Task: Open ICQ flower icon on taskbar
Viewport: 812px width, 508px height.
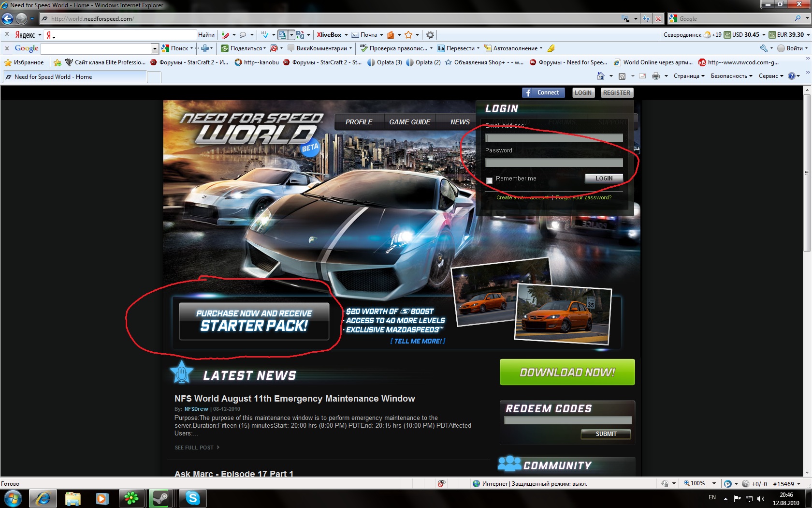Action: click(131, 498)
